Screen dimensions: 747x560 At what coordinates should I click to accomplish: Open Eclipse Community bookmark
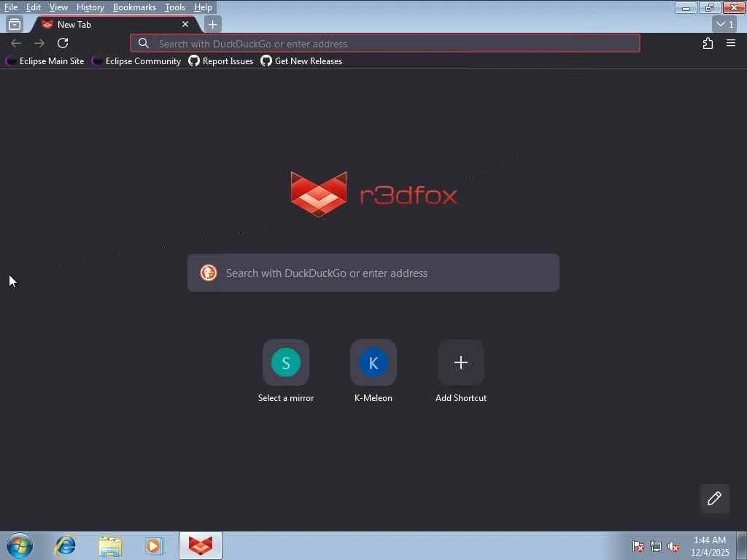(136, 61)
